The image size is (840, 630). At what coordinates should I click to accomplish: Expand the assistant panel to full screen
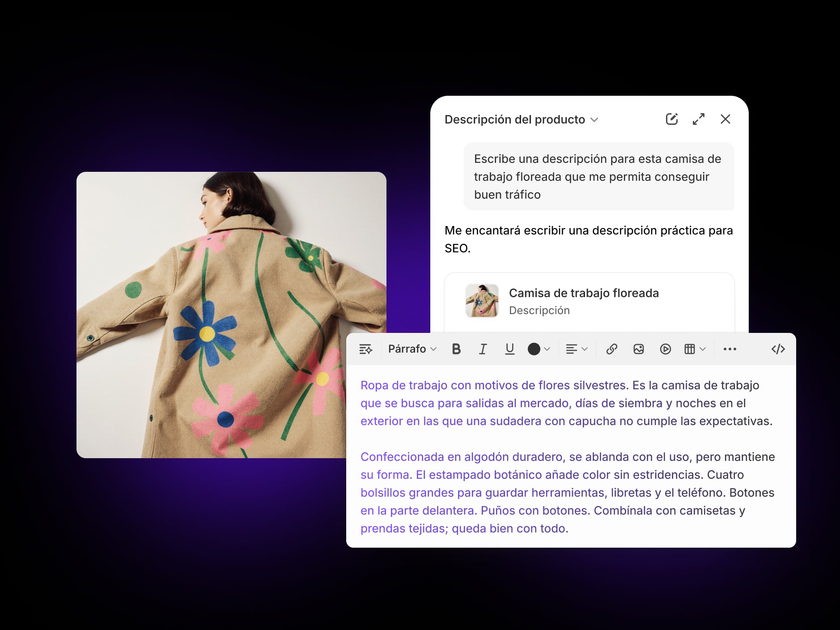[x=699, y=119]
